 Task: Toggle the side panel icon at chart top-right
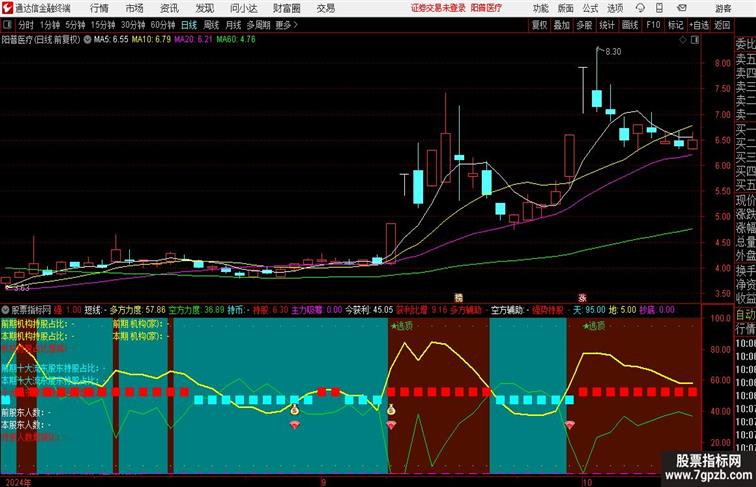(695, 40)
